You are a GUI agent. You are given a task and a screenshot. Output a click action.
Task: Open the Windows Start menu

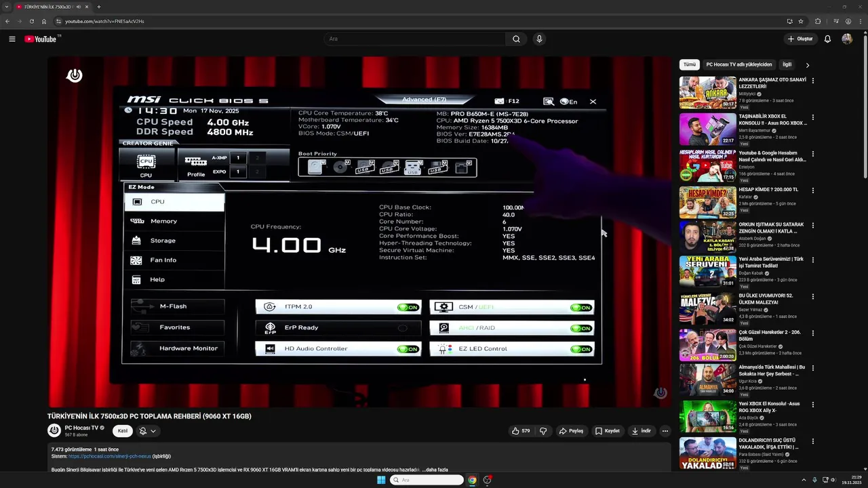pyautogui.click(x=381, y=480)
